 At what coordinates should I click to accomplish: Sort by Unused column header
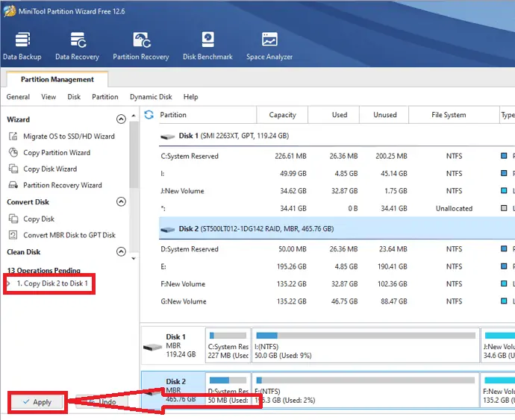point(384,115)
